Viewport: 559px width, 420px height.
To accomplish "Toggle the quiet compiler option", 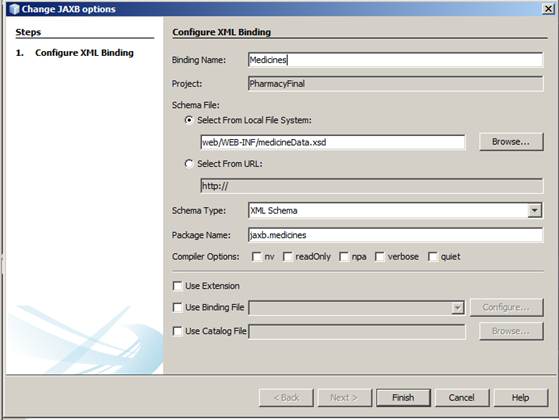I will [x=432, y=257].
